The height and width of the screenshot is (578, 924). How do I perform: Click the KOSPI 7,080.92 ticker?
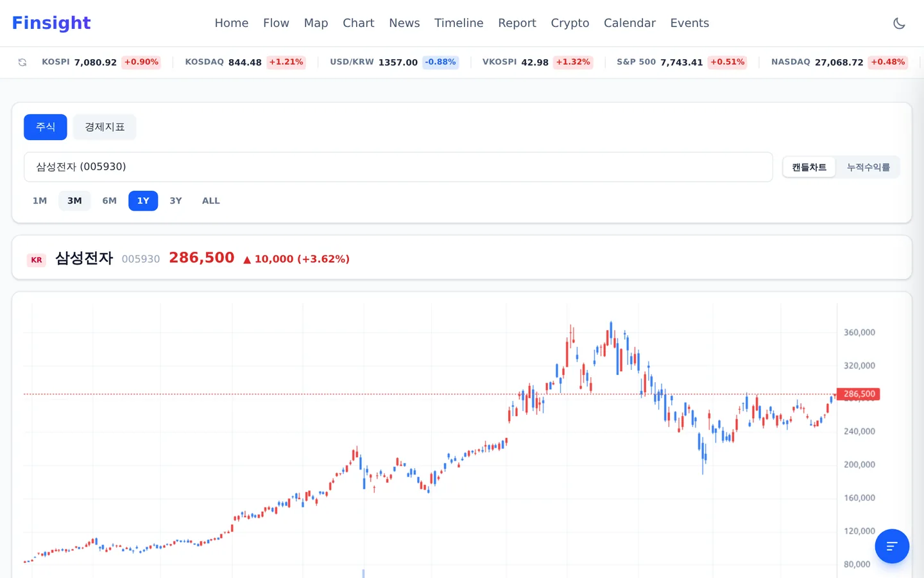coord(101,62)
